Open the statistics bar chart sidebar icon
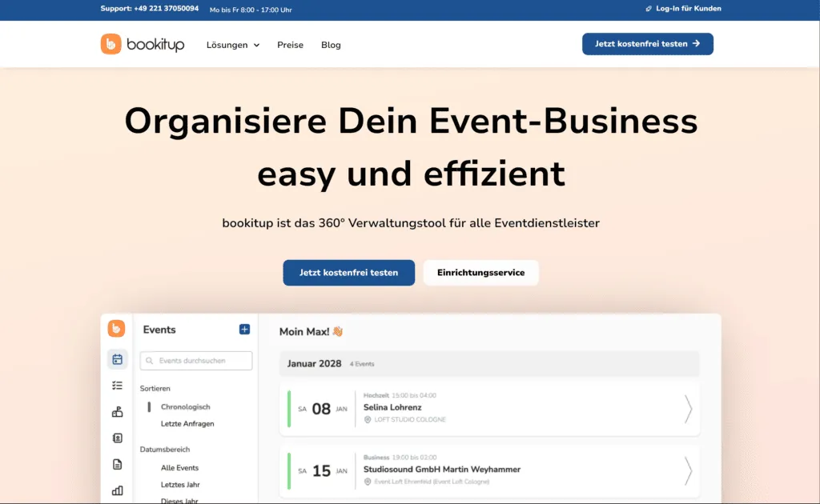This screenshot has height=504, width=820. [x=117, y=490]
